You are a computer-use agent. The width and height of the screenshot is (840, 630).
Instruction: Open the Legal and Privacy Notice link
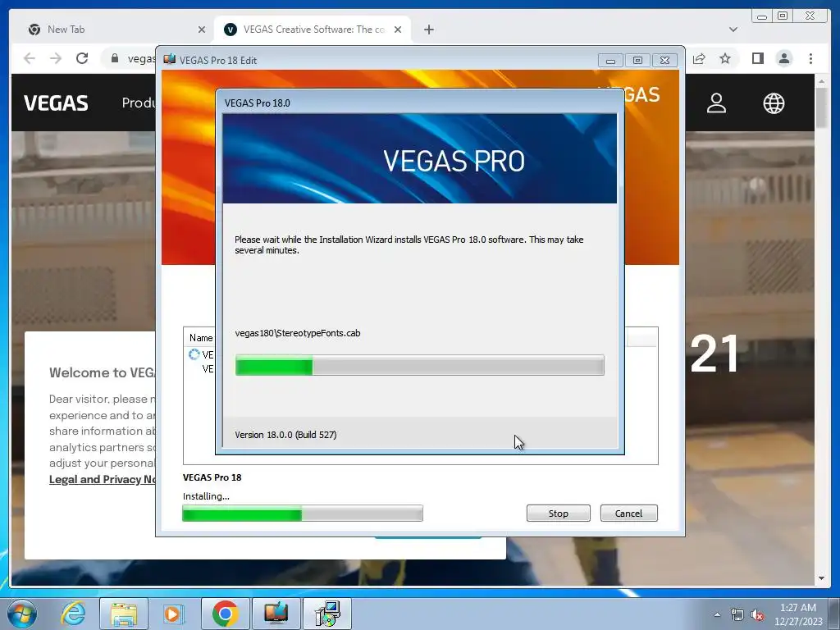tap(103, 479)
